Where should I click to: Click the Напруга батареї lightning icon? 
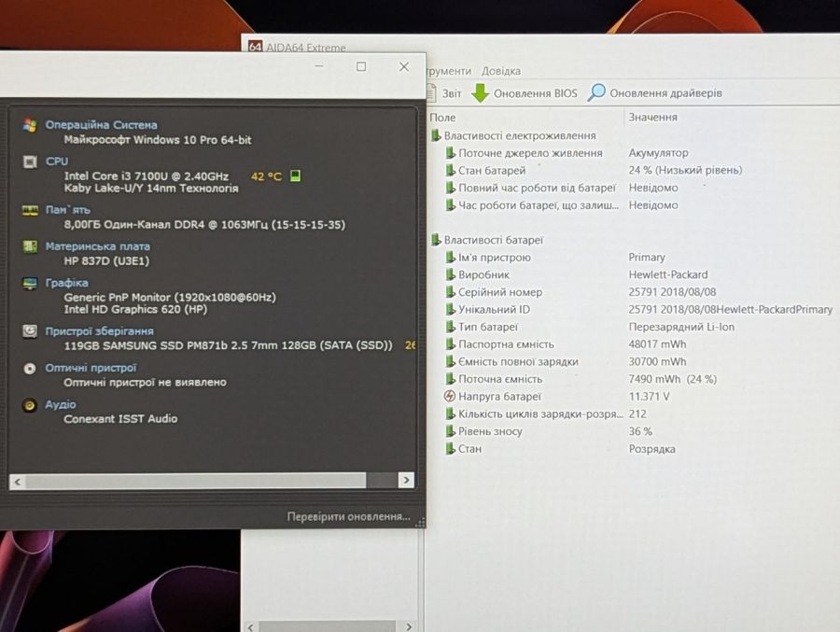coord(450,396)
